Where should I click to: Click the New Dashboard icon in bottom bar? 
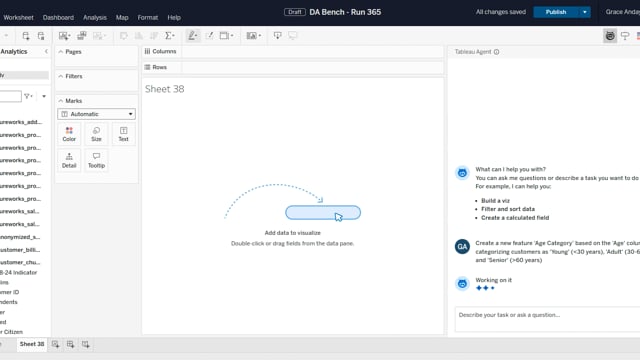[70, 344]
